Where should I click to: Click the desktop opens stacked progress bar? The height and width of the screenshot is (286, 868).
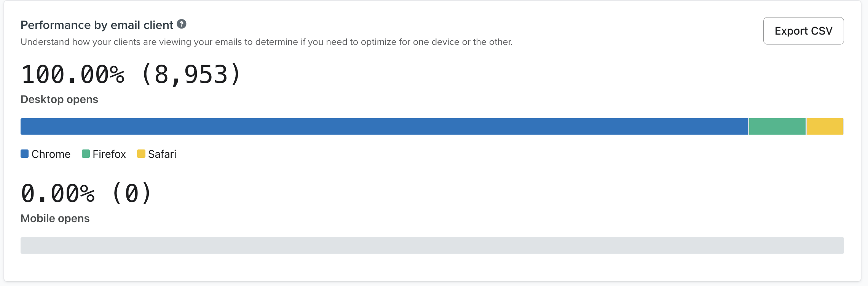pos(432,126)
